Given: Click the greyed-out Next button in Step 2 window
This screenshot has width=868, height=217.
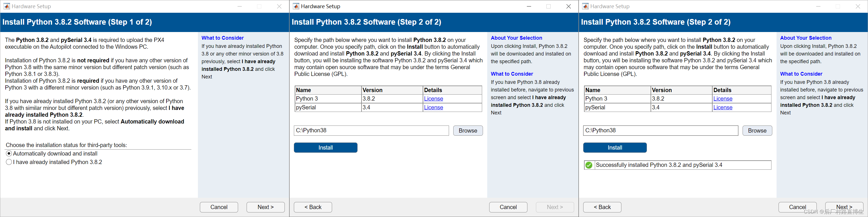Looking at the screenshot, I should (555, 207).
